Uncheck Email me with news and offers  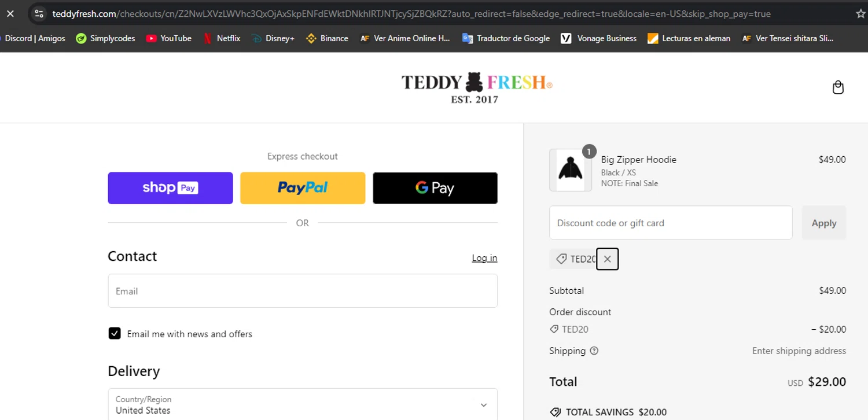115,334
